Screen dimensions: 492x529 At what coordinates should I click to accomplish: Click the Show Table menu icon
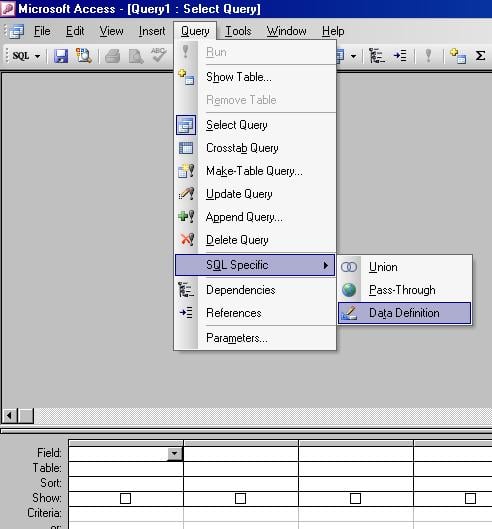point(186,77)
